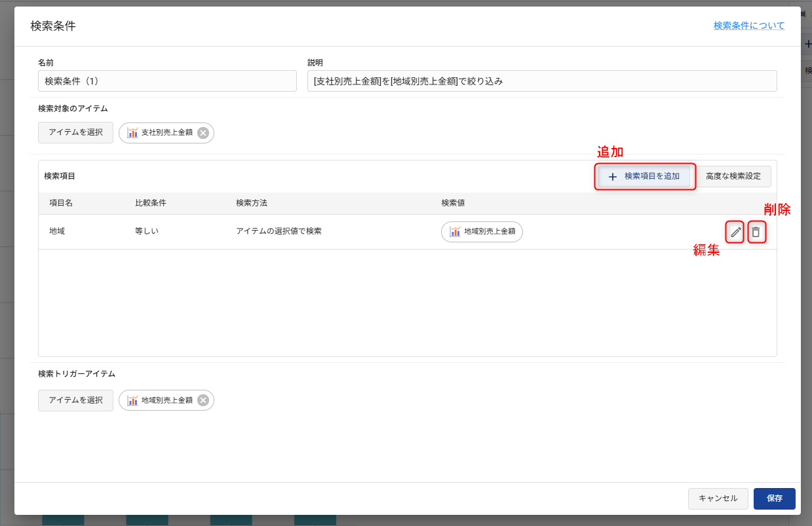The height and width of the screenshot is (526, 812).
Task: Click アイテムを選択 under 検索トリガーアイテム
Action: pyautogui.click(x=75, y=400)
